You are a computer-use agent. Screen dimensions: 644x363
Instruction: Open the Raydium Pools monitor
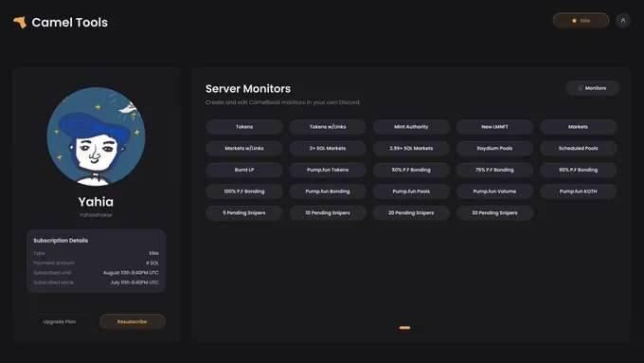(494, 148)
